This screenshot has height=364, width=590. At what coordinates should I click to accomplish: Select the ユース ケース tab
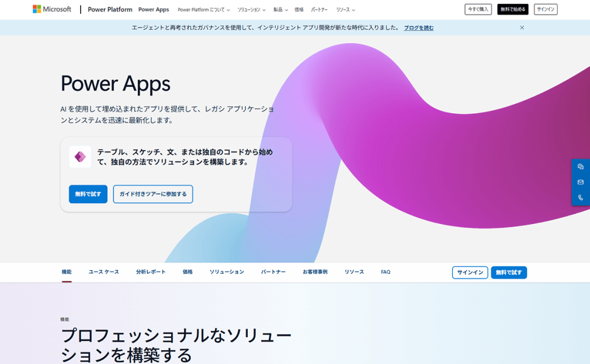tap(104, 272)
